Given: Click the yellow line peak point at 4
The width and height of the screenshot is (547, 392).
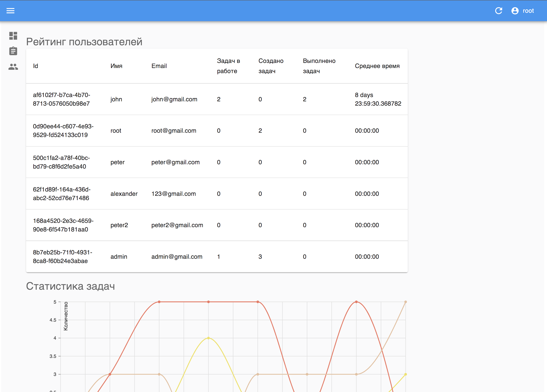Looking at the screenshot, I should [208, 338].
